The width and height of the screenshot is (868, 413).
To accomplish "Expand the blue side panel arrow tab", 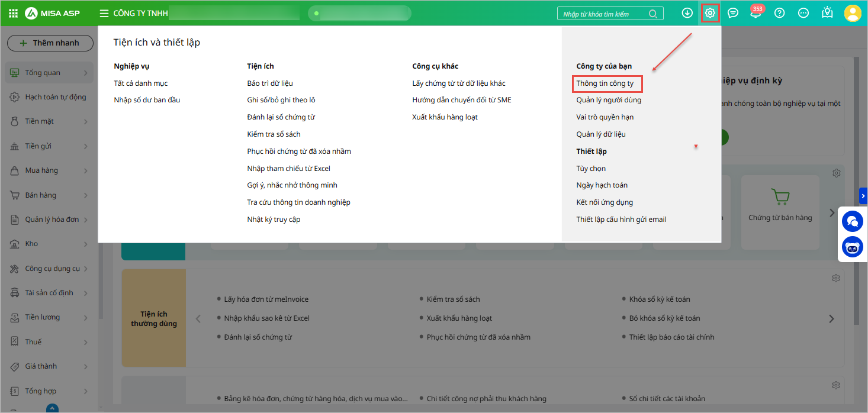I will pyautogui.click(x=863, y=196).
